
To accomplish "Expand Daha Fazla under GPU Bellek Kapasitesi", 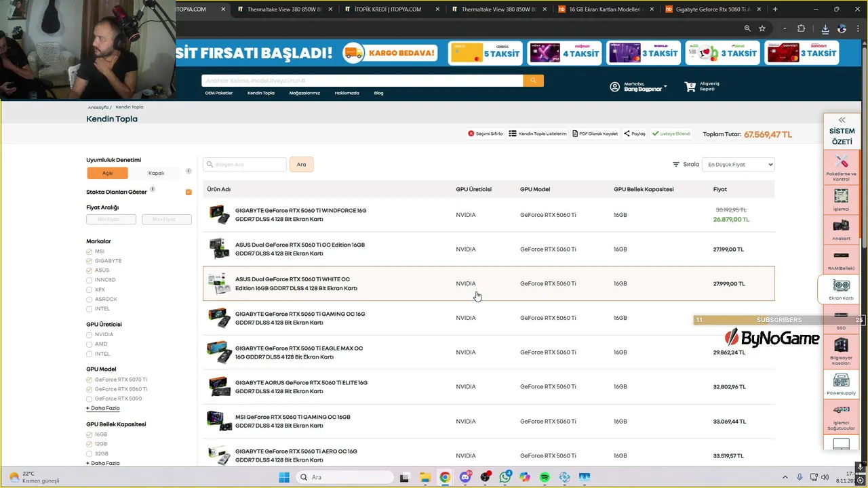I will point(103,463).
